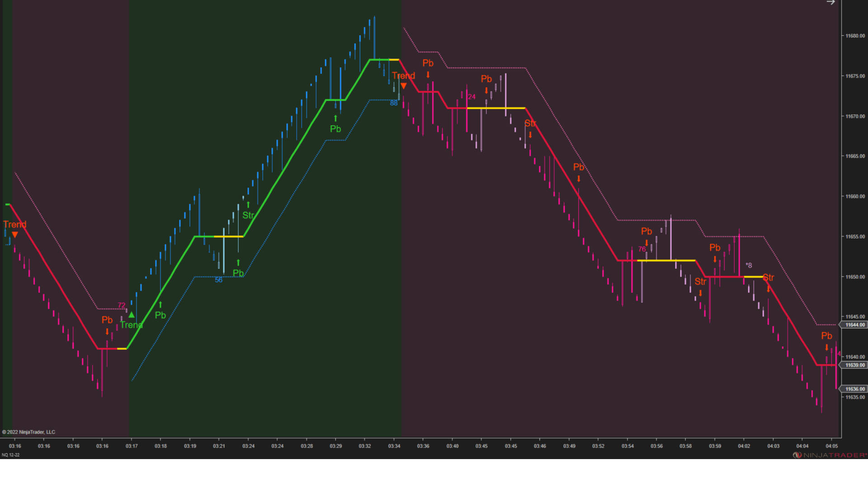Click the right-pointing arrow at chart top-right
Image resolution: width=868 pixels, height=488 pixels.
coord(830,3)
